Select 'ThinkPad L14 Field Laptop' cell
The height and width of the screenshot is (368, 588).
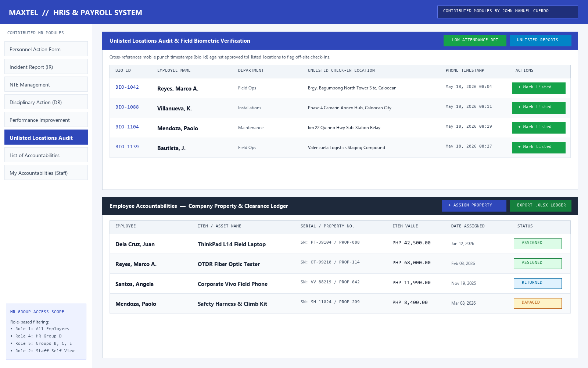[x=232, y=244]
